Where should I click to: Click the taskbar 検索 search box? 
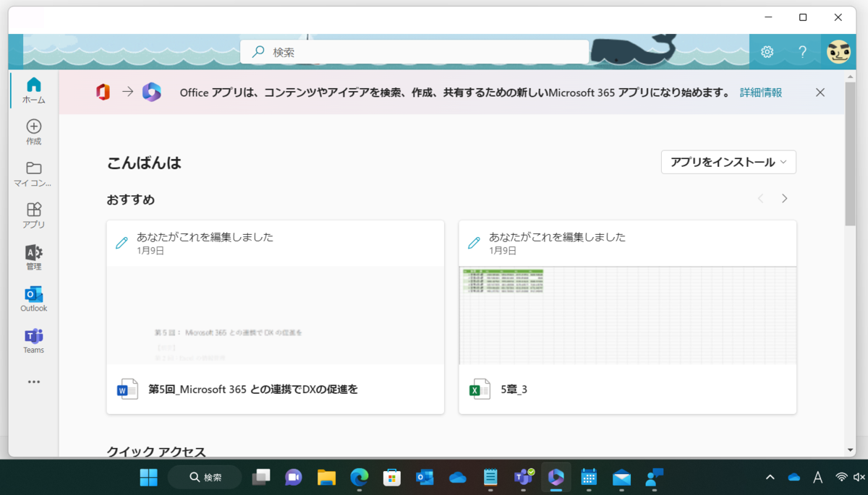[x=205, y=477]
